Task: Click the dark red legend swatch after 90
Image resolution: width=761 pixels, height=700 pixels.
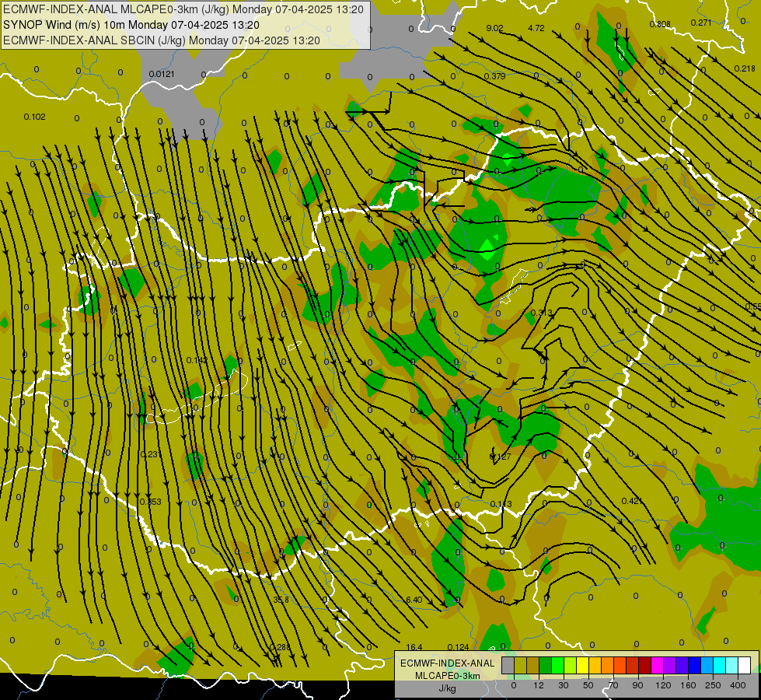Action: (644, 666)
